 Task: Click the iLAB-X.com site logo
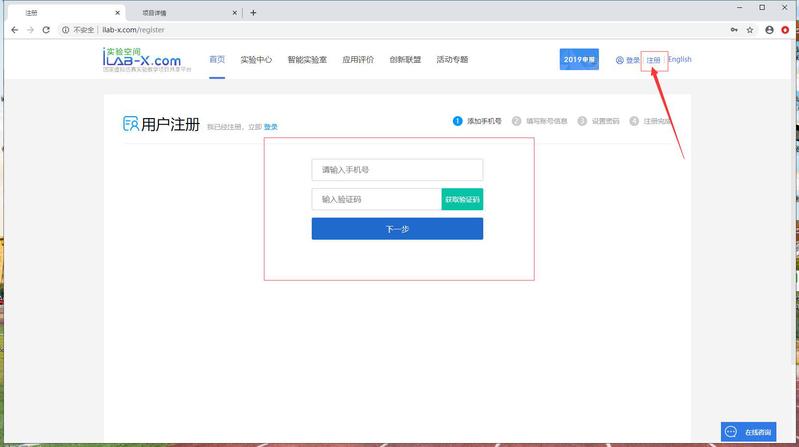140,60
